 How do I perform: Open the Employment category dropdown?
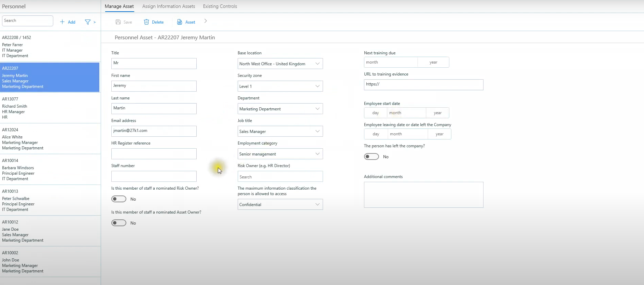point(280,154)
